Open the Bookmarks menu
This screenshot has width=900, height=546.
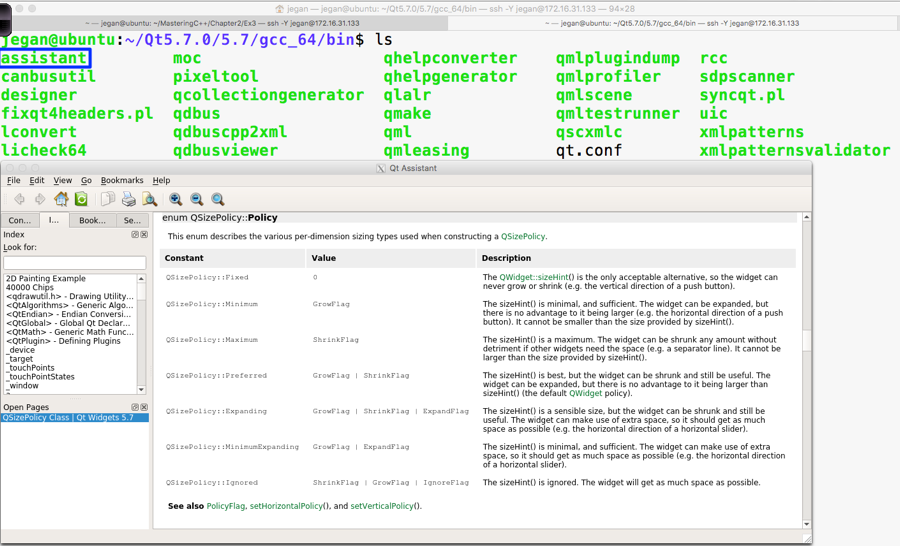point(122,181)
